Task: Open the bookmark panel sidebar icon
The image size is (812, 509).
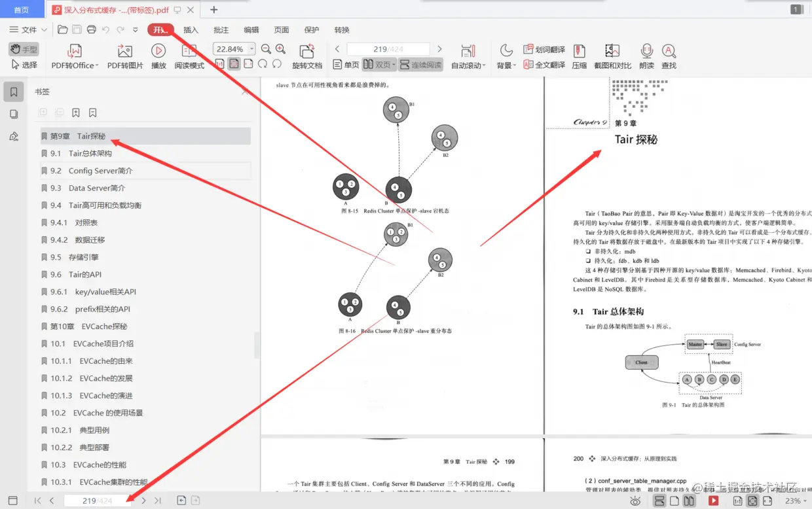Action: [x=14, y=92]
